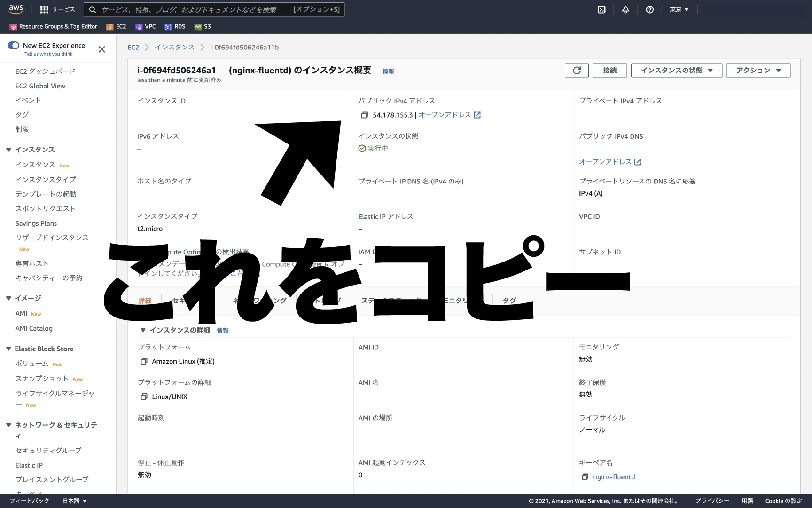Open AMI Catalog in the sidebar
Screen dimensions: 812x508
point(34,329)
